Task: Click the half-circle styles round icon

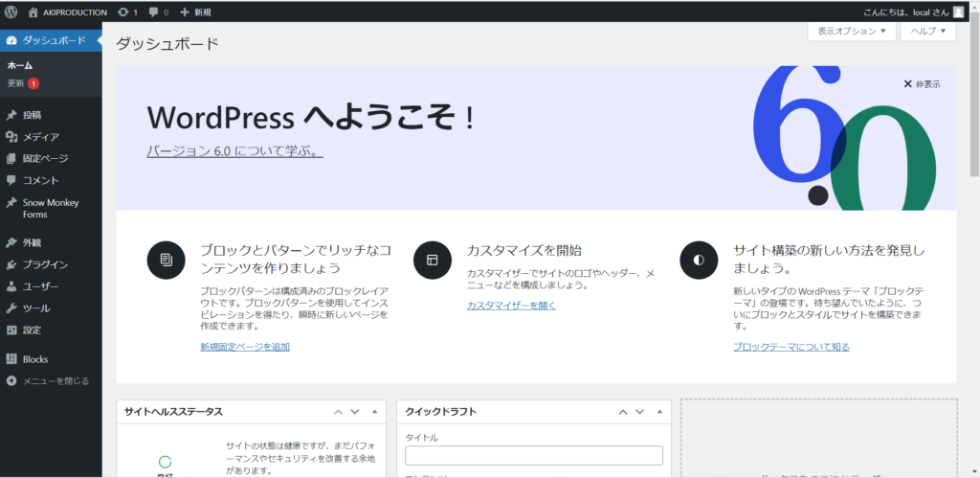Action: tap(699, 259)
